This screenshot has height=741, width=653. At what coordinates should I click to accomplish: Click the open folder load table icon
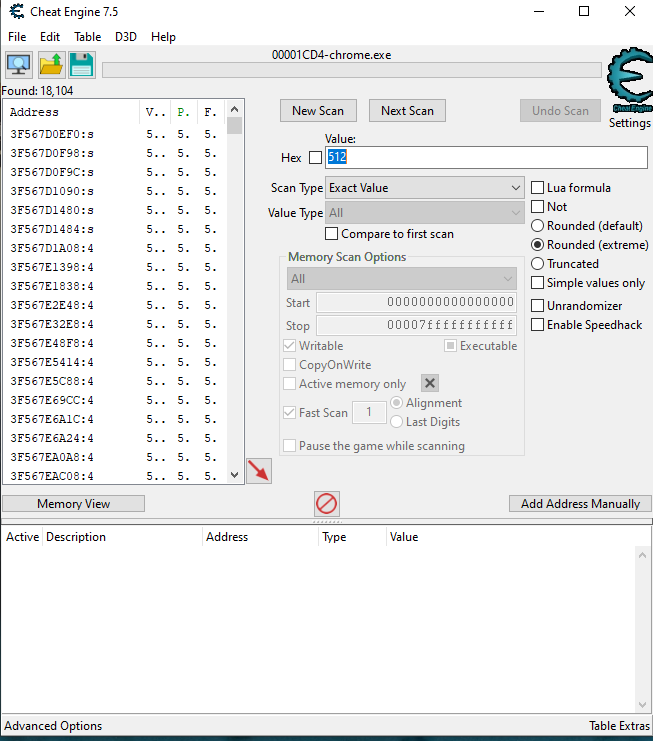(x=51, y=65)
